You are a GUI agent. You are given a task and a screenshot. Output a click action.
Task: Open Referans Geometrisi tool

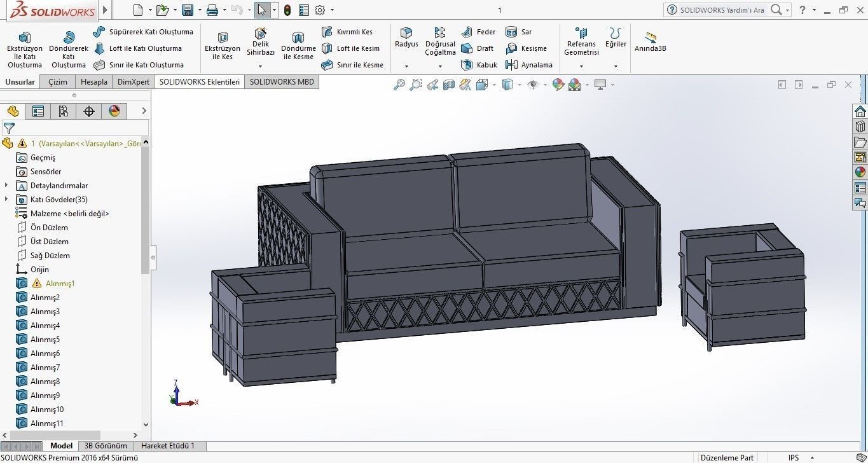tap(581, 41)
